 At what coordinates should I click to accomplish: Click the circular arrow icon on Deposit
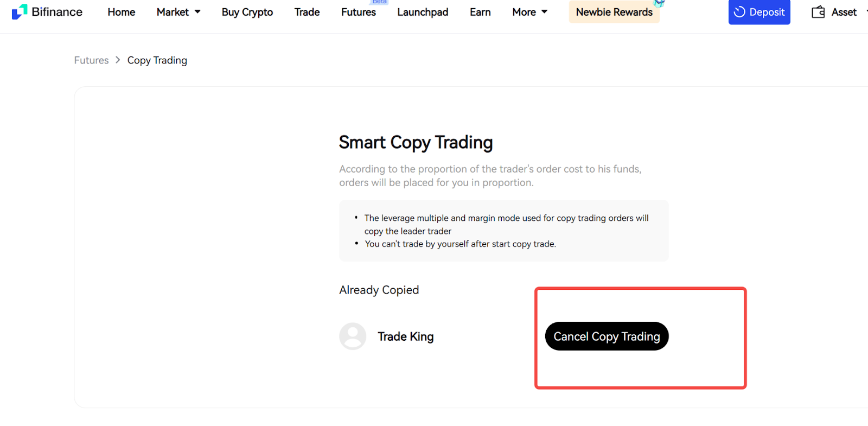coord(739,12)
